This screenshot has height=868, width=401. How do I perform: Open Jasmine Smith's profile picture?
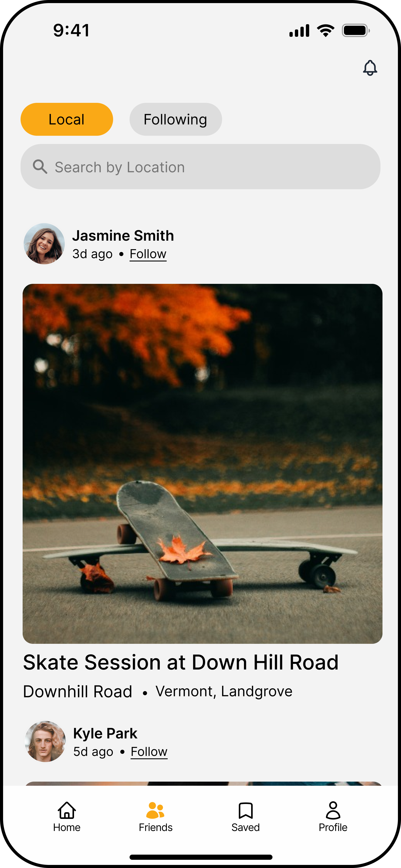point(44,244)
